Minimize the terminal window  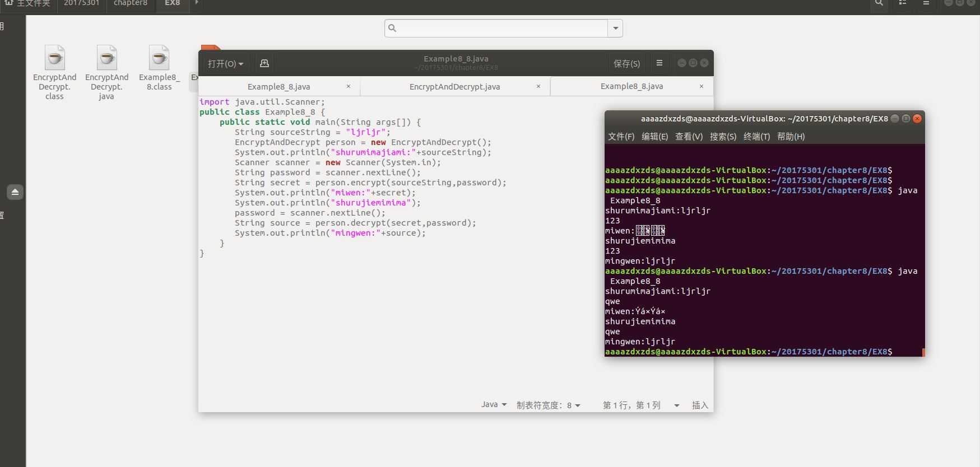[895, 118]
